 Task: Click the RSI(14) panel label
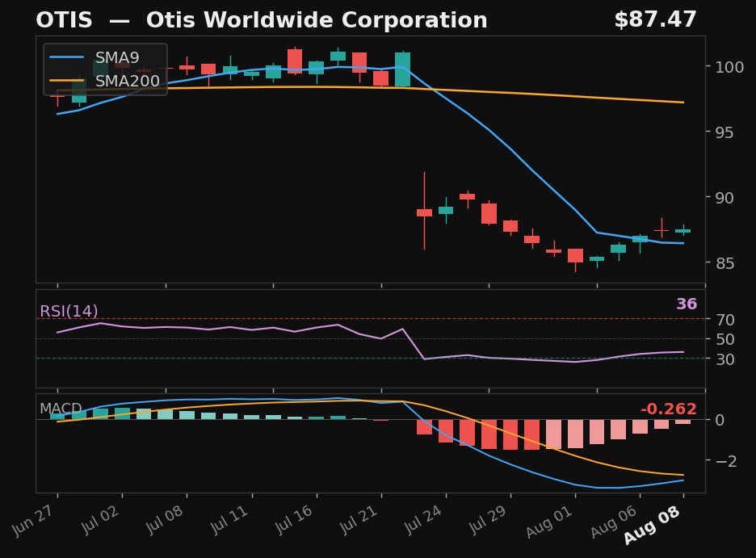[x=69, y=311]
